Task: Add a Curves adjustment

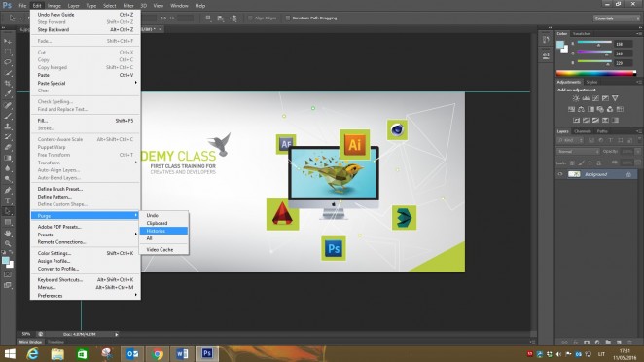Action: click(595, 98)
